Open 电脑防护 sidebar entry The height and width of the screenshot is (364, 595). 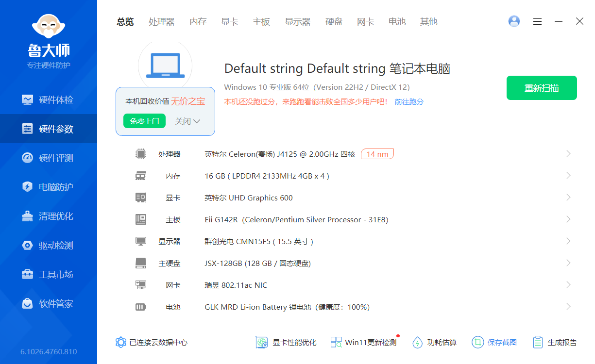(49, 187)
